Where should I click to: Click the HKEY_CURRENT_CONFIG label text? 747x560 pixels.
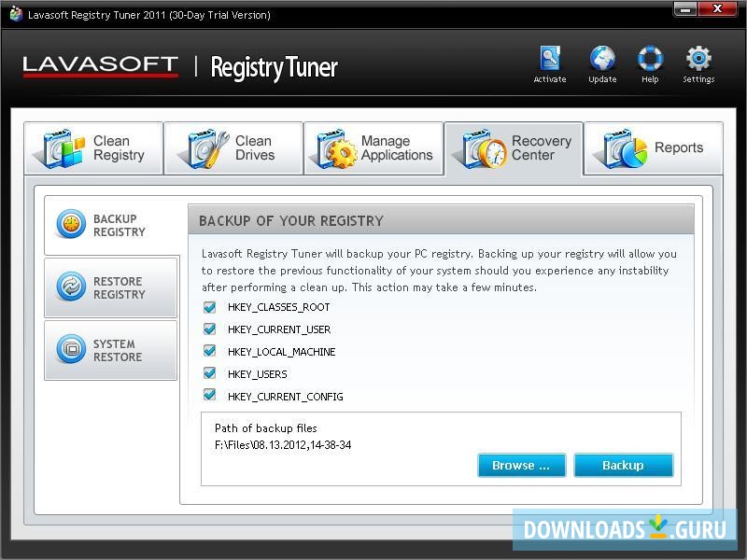(x=286, y=397)
